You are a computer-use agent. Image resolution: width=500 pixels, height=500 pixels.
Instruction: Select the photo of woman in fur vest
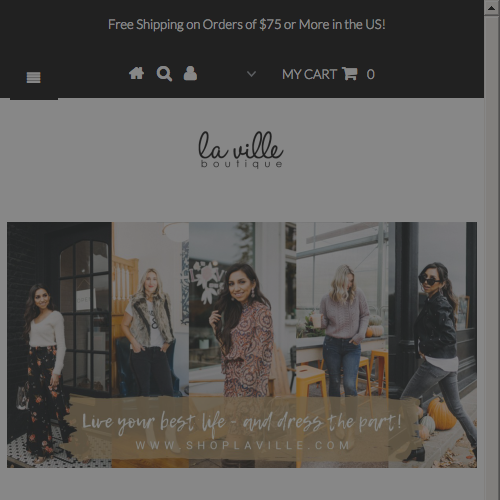pyautogui.click(x=150, y=345)
